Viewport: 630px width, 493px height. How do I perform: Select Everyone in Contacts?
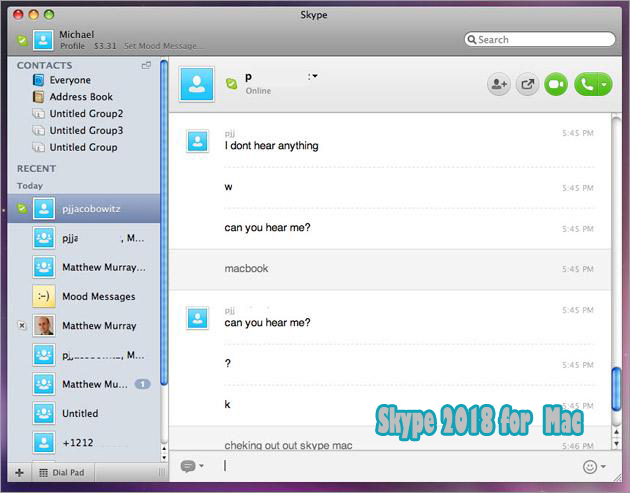(x=70, y=80)
